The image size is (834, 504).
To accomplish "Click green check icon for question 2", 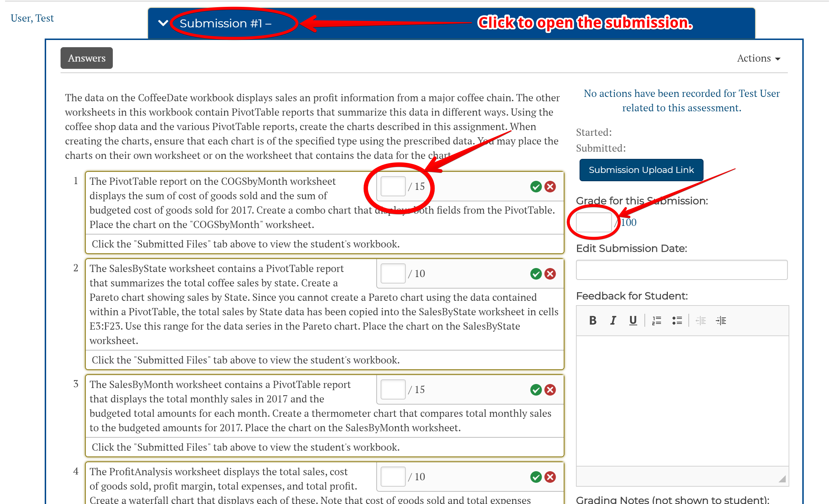I will point(536,274).
